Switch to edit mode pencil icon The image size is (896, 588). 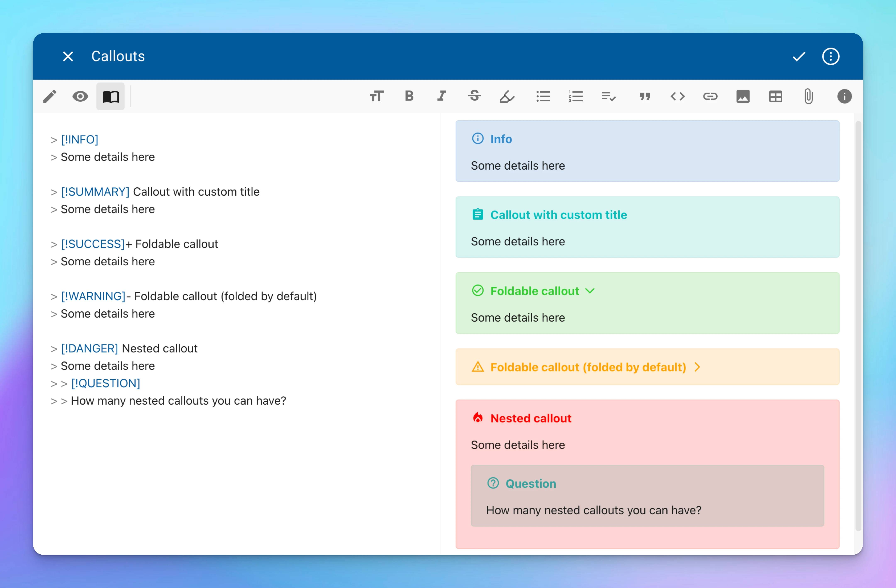[x=50, y=96]
